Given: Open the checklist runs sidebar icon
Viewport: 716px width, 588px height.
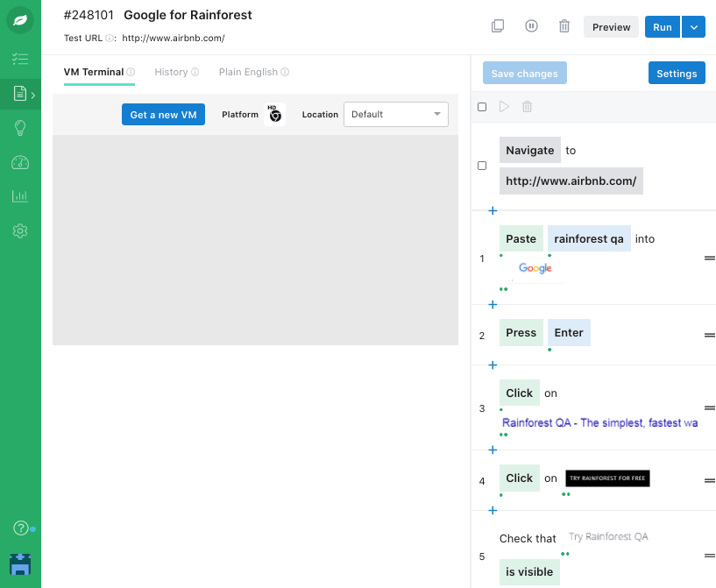Looking at the screenshot, I should (x=20, y=59).
